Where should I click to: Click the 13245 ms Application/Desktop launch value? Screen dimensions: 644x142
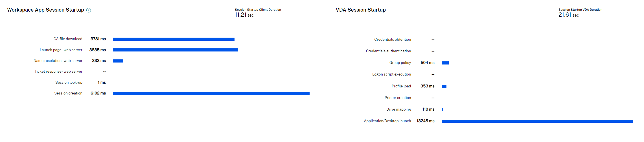tap(425, 121)
